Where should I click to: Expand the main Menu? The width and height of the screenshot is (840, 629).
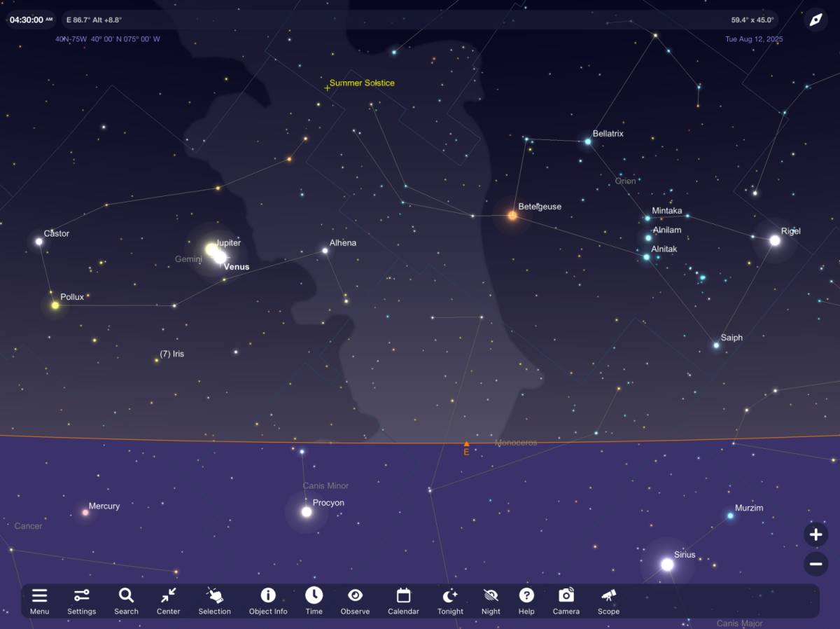pos(39,600)
